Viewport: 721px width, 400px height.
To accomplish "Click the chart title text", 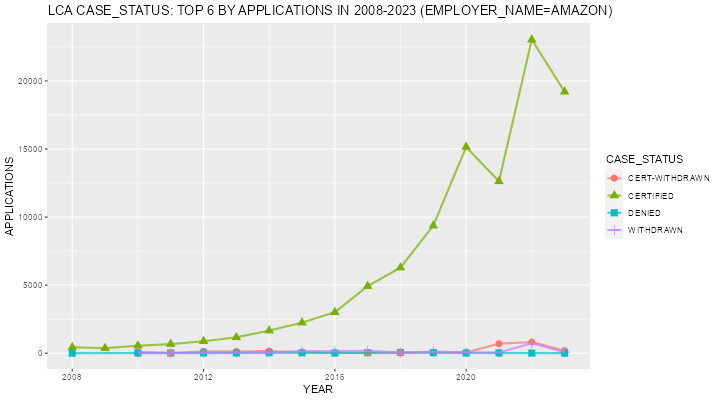I will pos(330,10).
